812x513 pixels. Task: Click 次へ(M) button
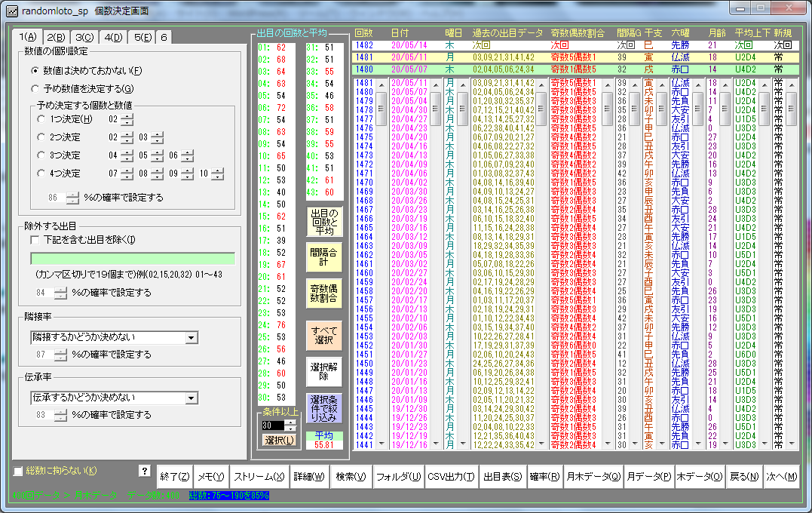(x=781, y=477)
